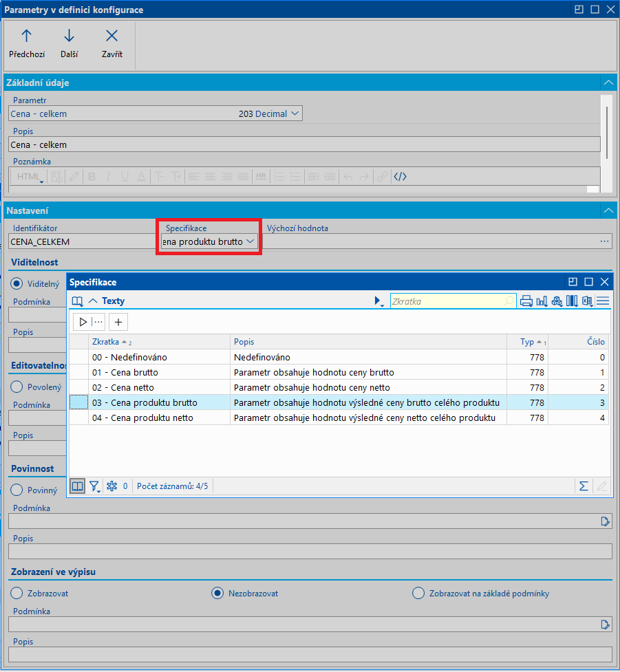Open the filter funnel in status bar
The height and width of the screenshot is (672, 620).
(94, 486)
